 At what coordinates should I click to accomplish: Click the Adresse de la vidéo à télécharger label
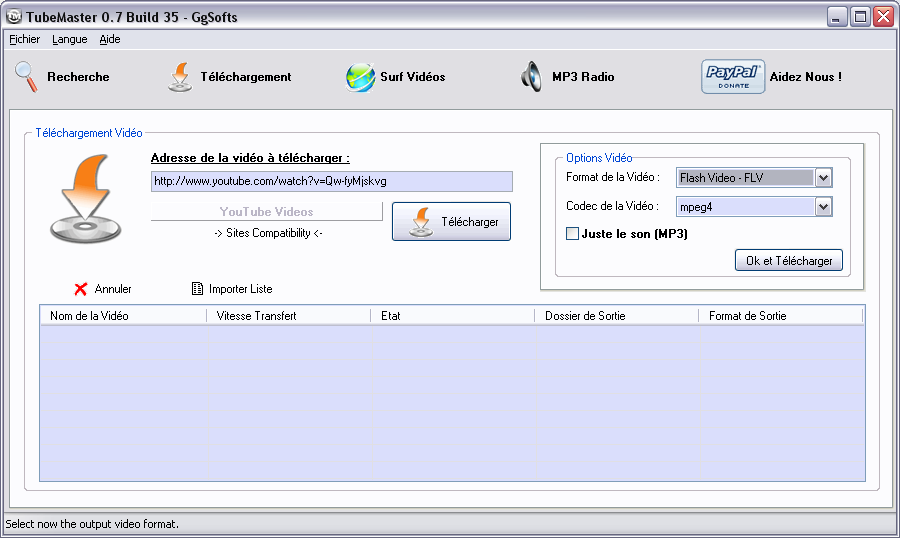click(250, 158)
